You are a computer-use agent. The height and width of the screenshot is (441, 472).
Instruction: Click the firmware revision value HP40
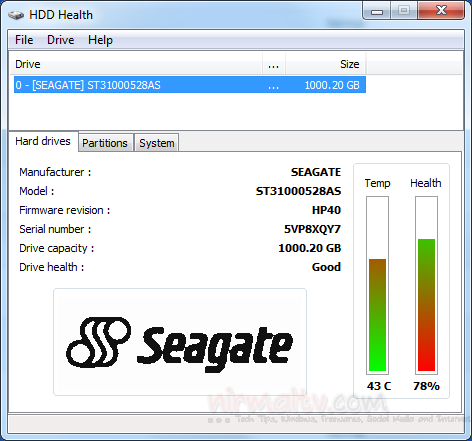point(326,210)
